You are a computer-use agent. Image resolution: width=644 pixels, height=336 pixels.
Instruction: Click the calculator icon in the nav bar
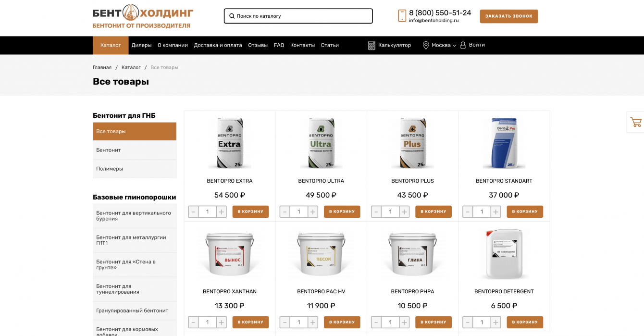372,45
